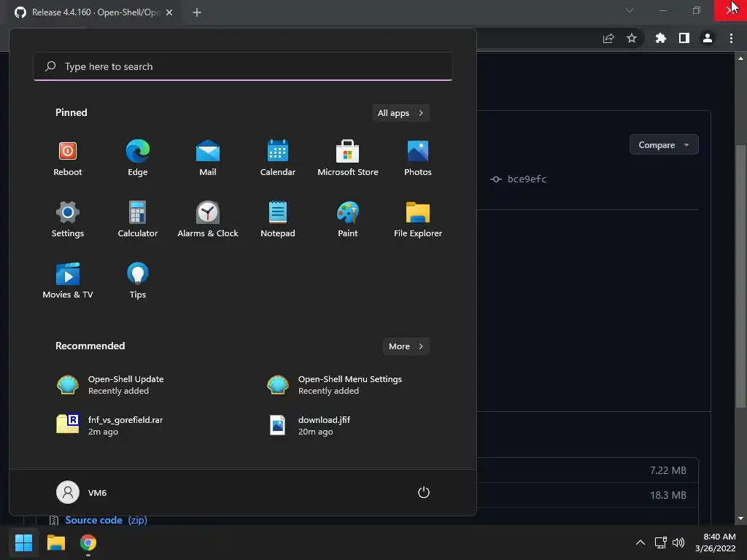Click the Windows Start button on taskbar
The height and width of the screenshot is (560, 747).
click(x=23, y=542)
